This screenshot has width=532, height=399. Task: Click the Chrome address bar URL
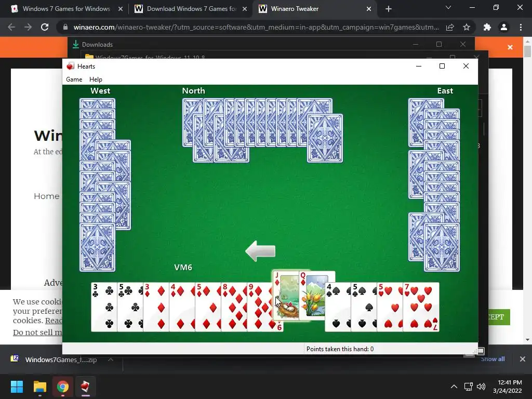[x=256, y=27]
